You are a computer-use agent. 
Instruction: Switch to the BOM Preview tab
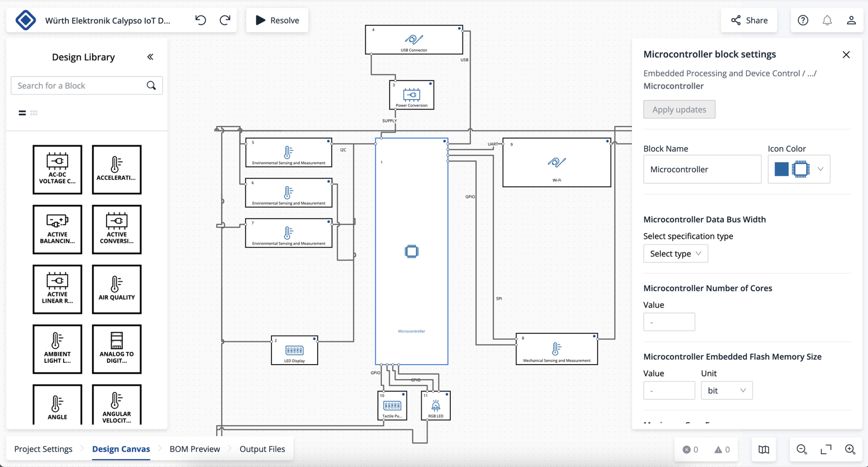pyautogui.click(x=194, y=449)
